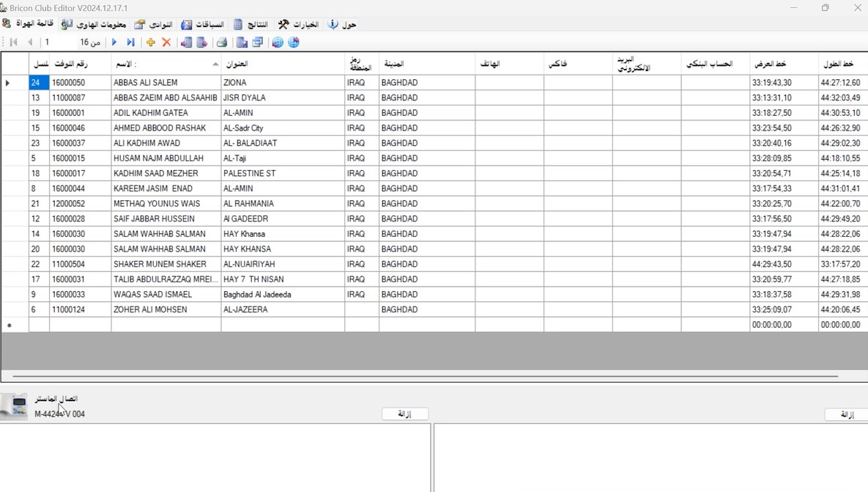Select the HUSAM NAJM ABDULLAH name cell
868x492 pixels.
(166, 158)
